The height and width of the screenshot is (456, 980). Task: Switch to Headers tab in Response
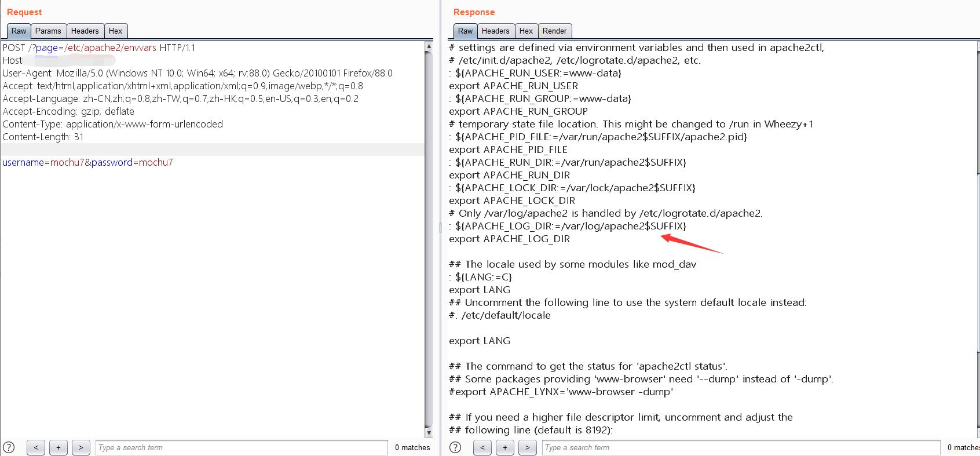point(496,31)
